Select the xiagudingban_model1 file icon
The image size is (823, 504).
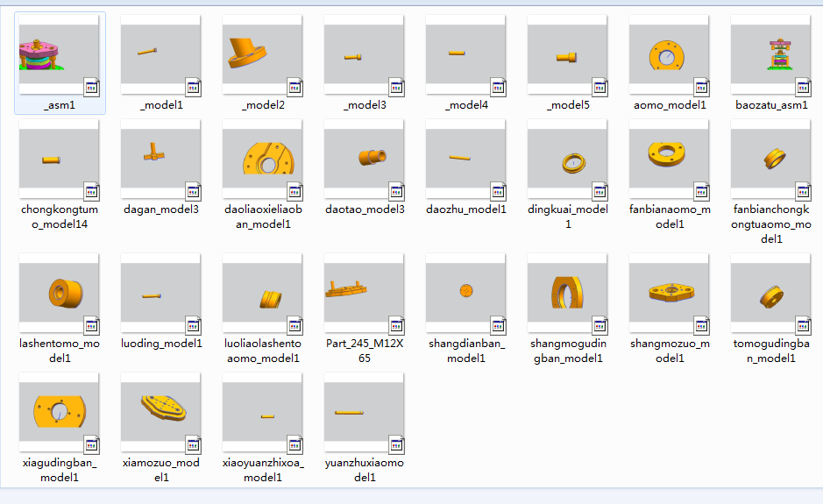click(x=60, y=413)
